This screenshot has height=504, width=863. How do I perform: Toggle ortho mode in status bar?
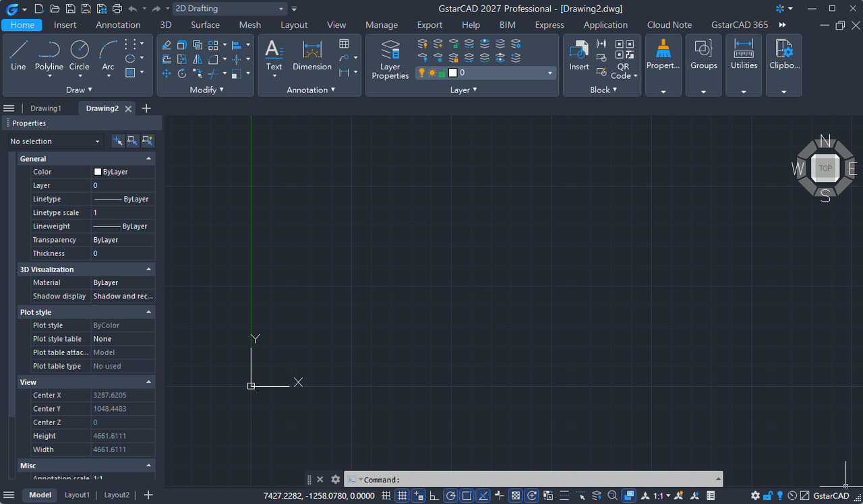tap(434, 496)
